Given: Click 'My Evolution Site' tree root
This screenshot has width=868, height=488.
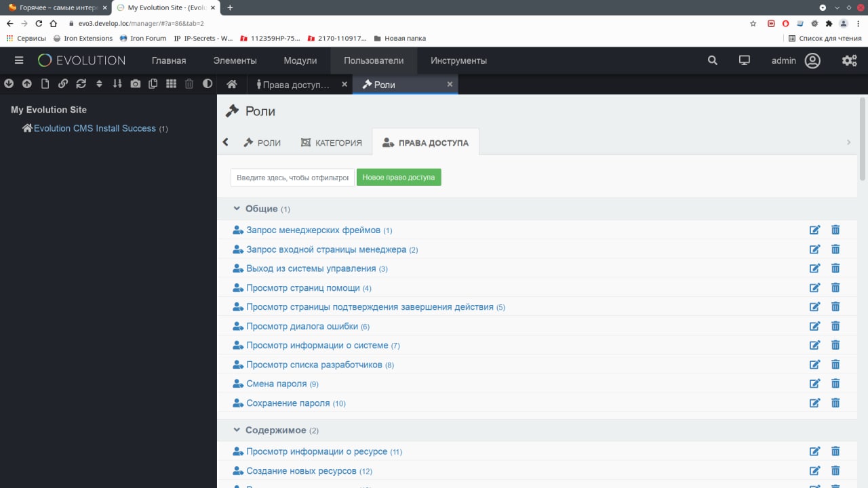Looking at the screenshot, I should coord(49,110).
